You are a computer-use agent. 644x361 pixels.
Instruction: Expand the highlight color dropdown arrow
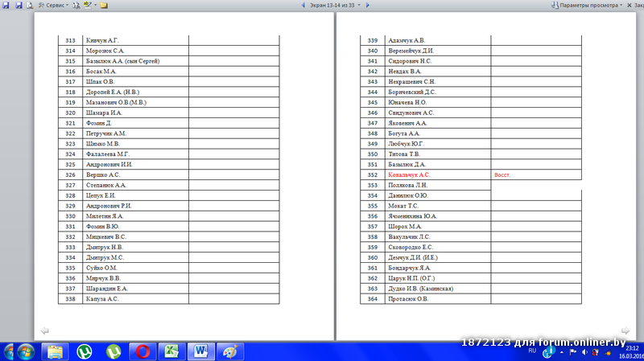[x=95, y=6]
